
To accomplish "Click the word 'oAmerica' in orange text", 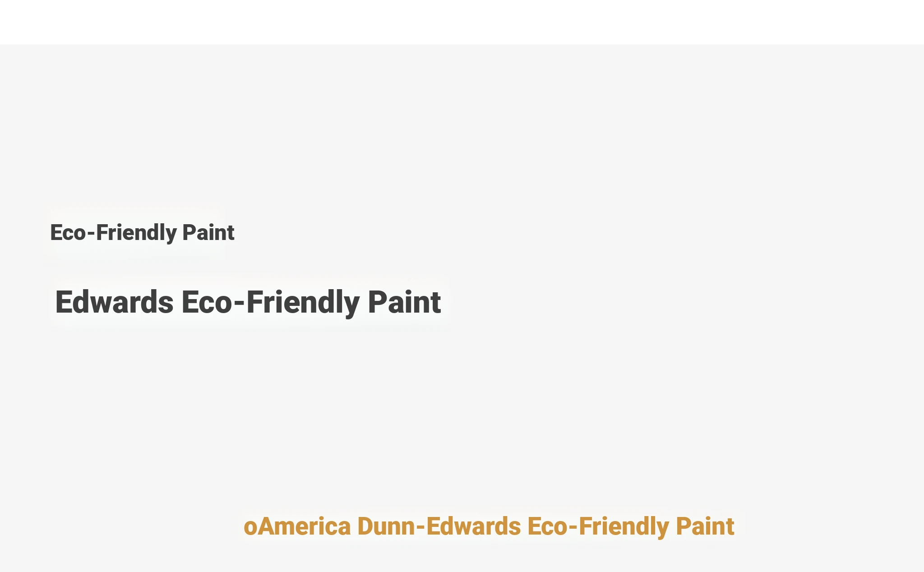I will (x=297, y=526).
